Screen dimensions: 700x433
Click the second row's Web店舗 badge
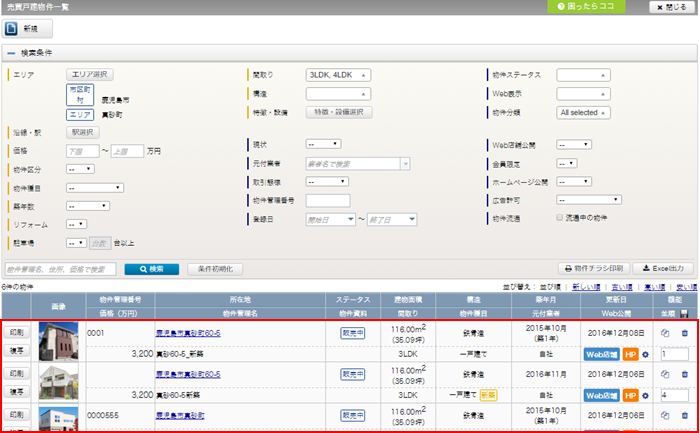601,395
